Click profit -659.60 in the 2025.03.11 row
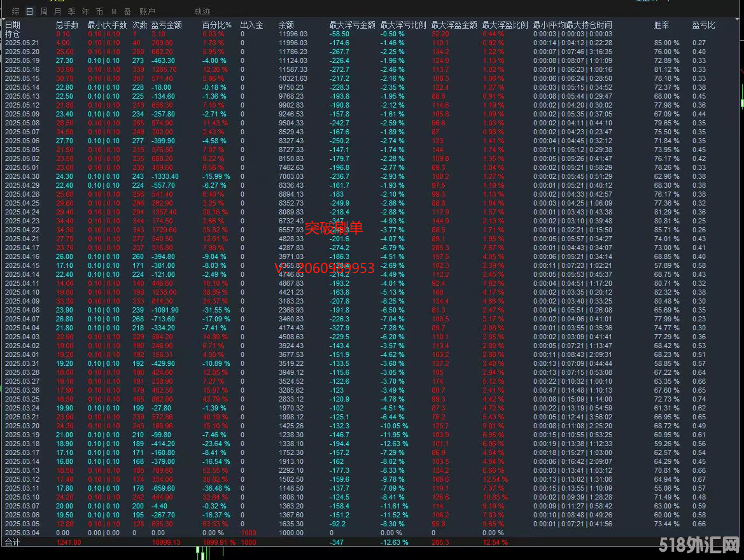The width and height of the screenshot is (744, 560). [163, 488]
